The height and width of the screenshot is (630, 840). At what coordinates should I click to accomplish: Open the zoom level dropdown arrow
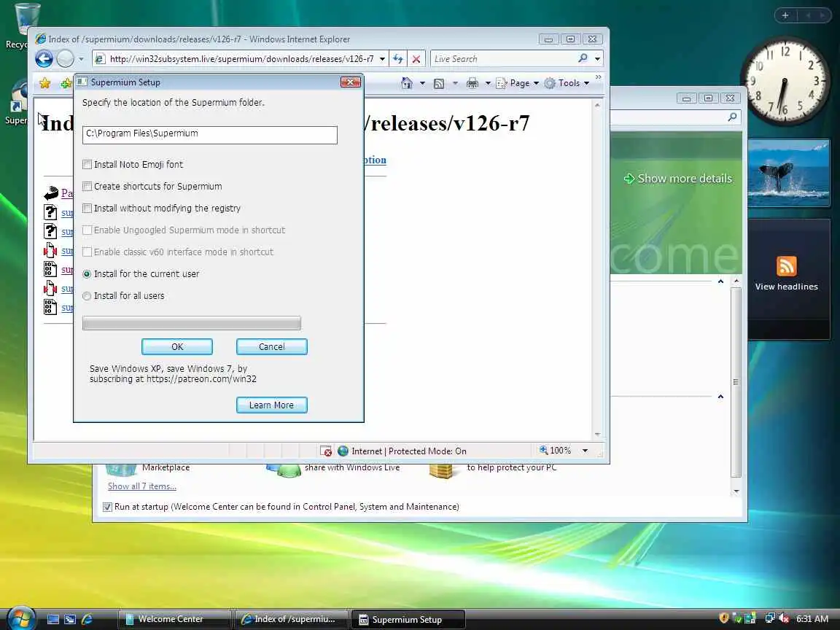585,451
